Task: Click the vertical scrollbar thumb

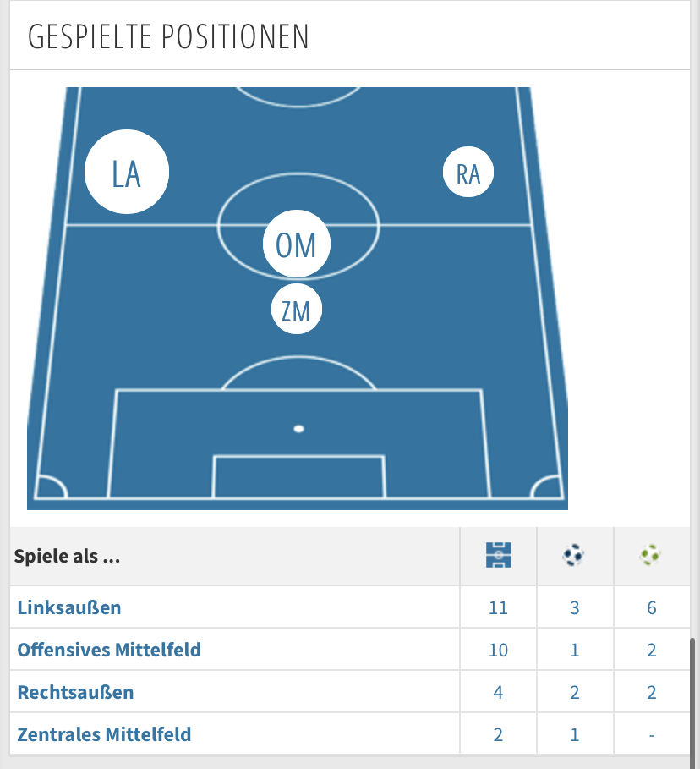Action: tap(692, 697)
